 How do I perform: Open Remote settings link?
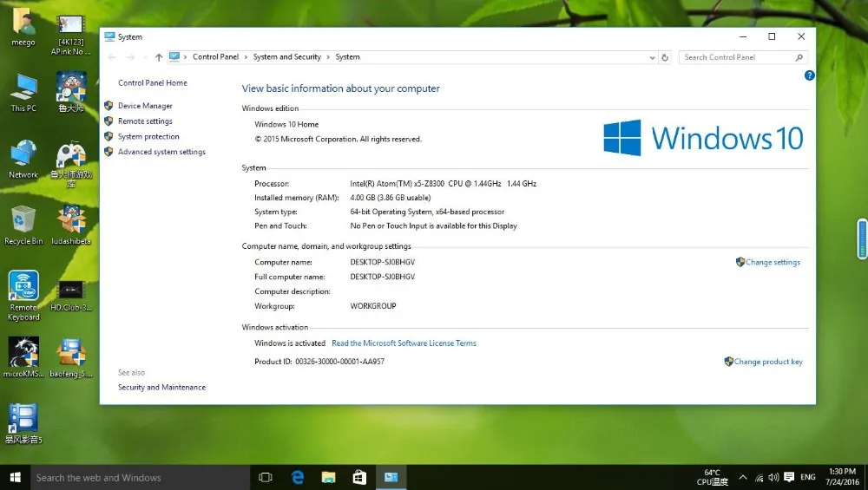coord(144,121)
